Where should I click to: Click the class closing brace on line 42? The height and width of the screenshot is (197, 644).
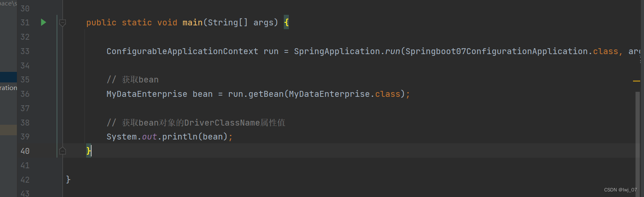point(68,179)
